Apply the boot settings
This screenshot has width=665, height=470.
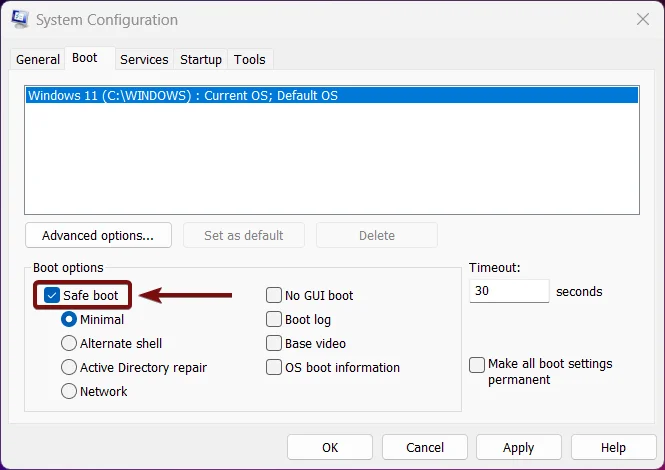tap(519, 447)
